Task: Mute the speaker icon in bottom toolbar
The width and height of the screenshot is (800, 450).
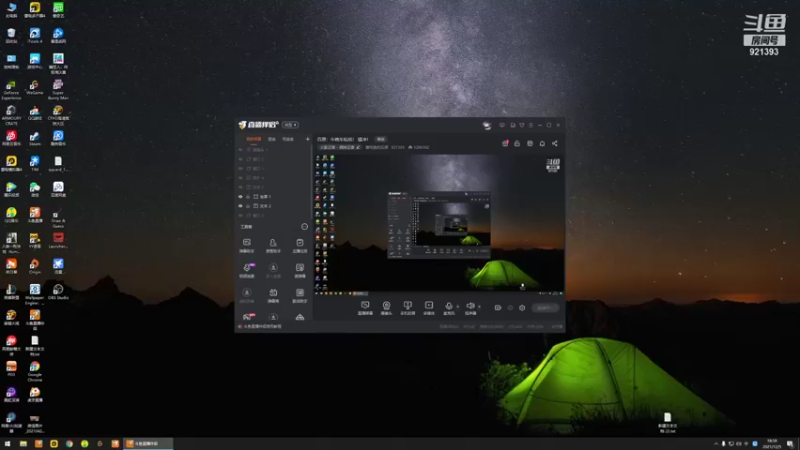Action: [470, 308]
